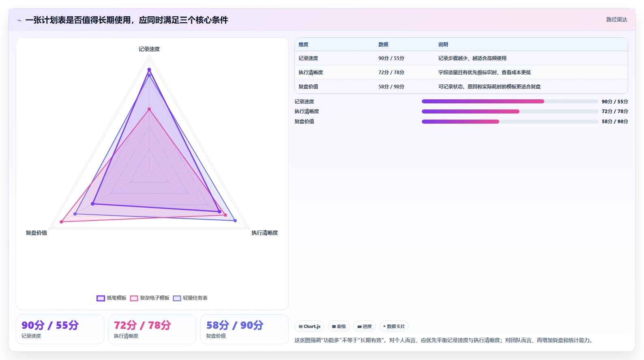
Task: Click the footnote starting 这张图强调“功能多”
Action: (x=444, y=341)
